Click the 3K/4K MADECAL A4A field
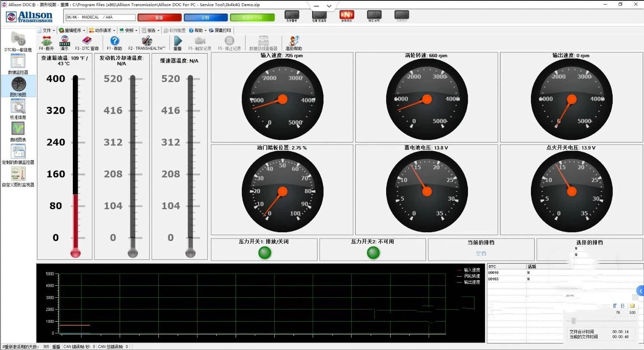The image size is (644, 350). (x=100, y=17)
